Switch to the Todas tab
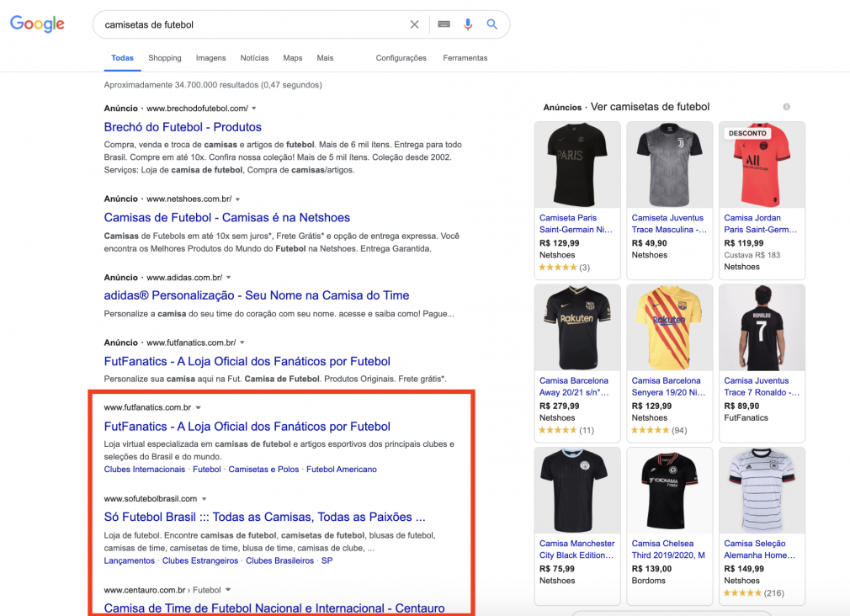 tap(123, 58)
